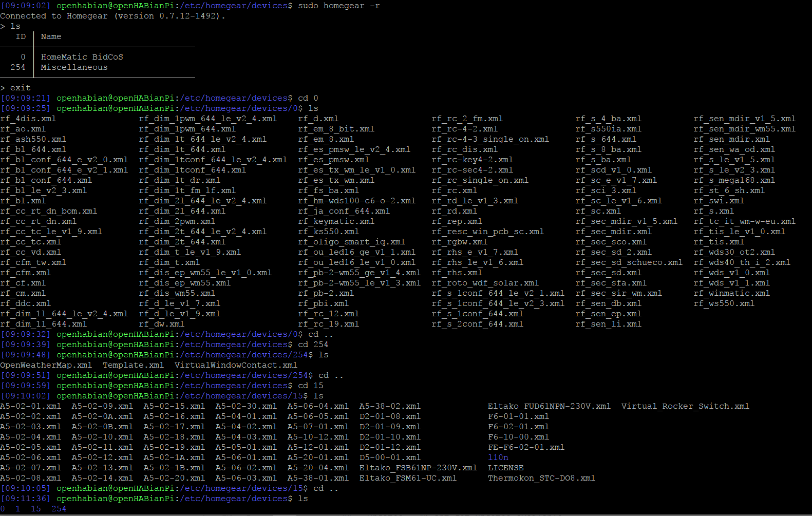Select rf_s_2conf_644.xml file name
Screen dimensions: 812x516
click(478, 324)
